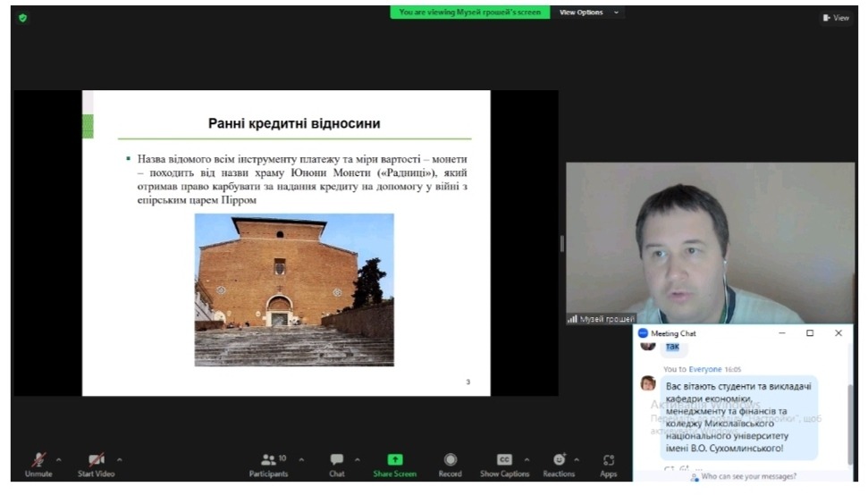The image size is (868, 495).
Task: Click the temple photo on the slide
Action: [294, 289]
